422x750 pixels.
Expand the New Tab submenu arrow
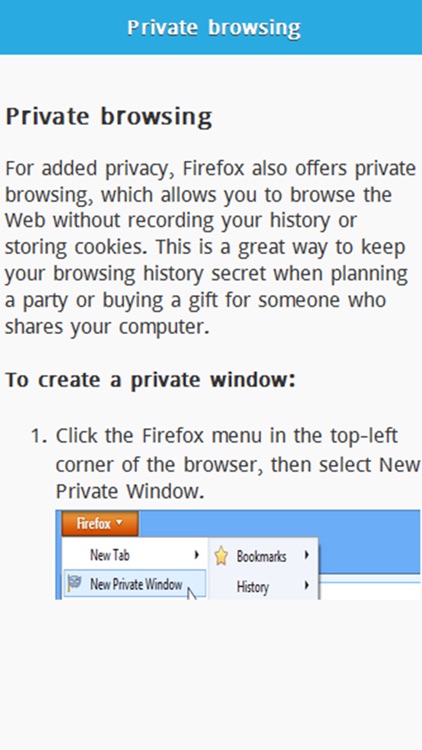pyautogui.click(x=196, y=555)
